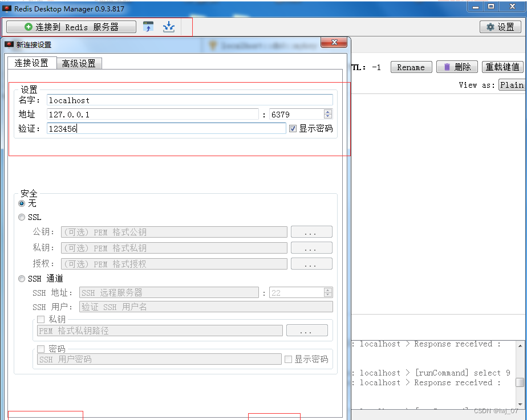527x420 pixels.
Task: Click the TTL value -1
Action: coord(376,67)
